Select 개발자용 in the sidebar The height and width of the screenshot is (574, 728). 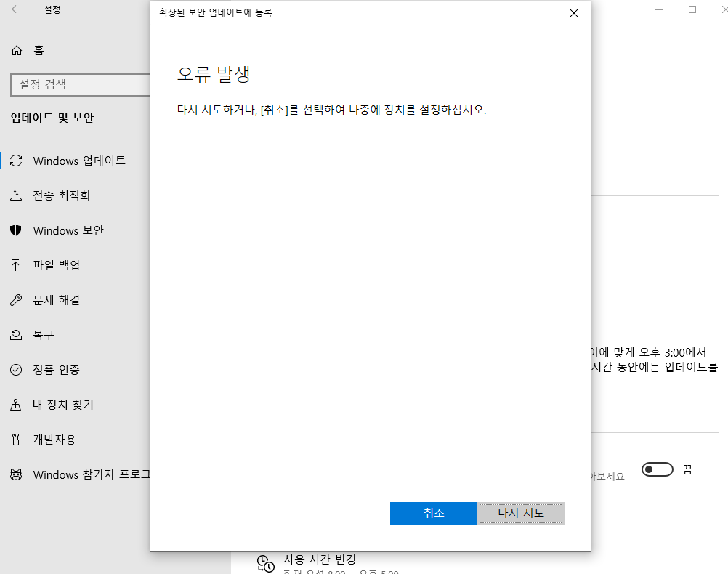[54, 440]
